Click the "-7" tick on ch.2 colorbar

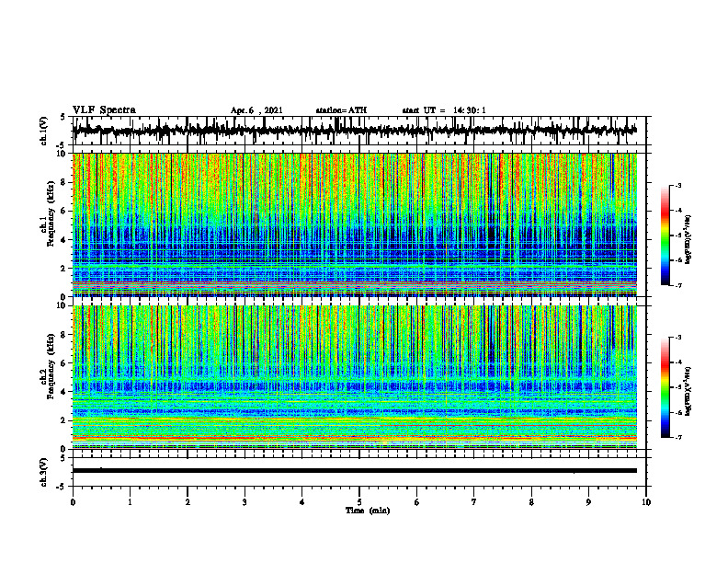(x=677, y=437)
